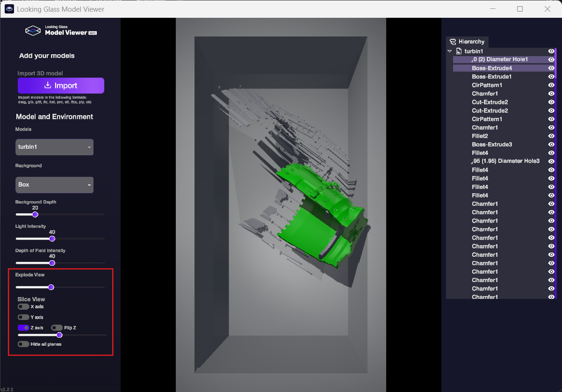Select the Diameter Hole1 item in Hierarchy
This screenshot has height=392, width=562.
[x=499, y=59]
